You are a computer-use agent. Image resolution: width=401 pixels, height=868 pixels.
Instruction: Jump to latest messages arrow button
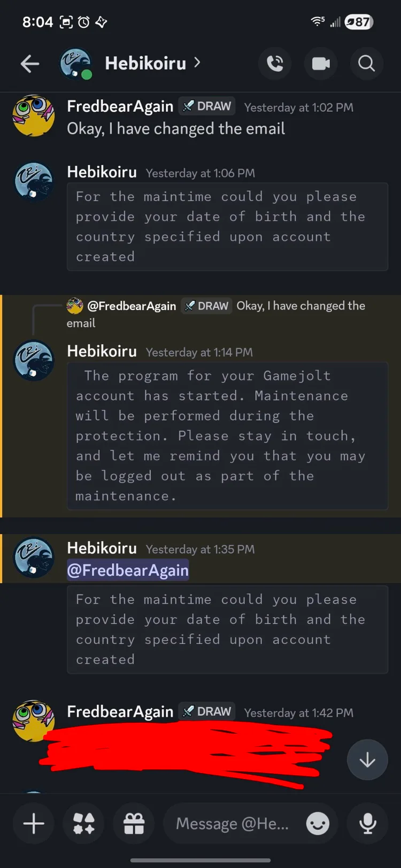(367, 759)
